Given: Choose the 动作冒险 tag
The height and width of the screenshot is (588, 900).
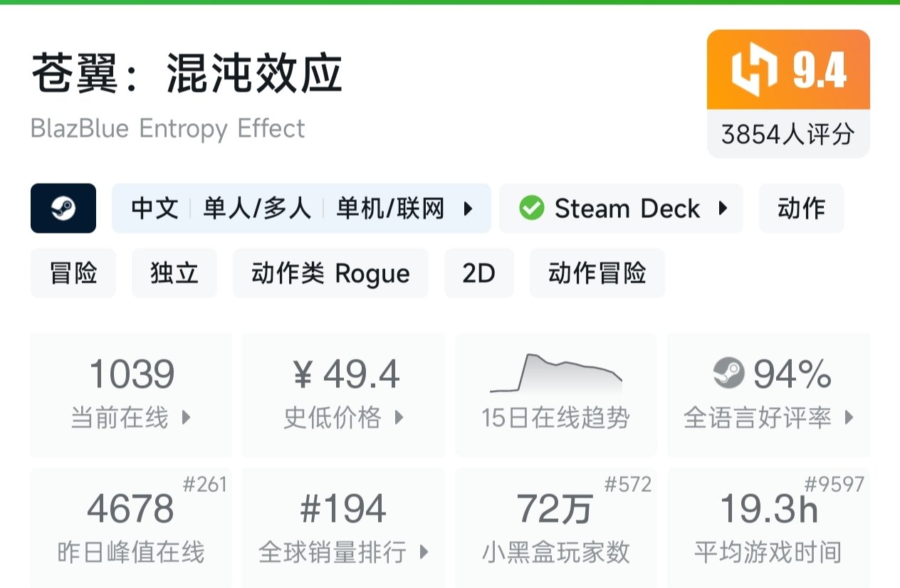Looking at the screenshot, I should click(597, 273).
